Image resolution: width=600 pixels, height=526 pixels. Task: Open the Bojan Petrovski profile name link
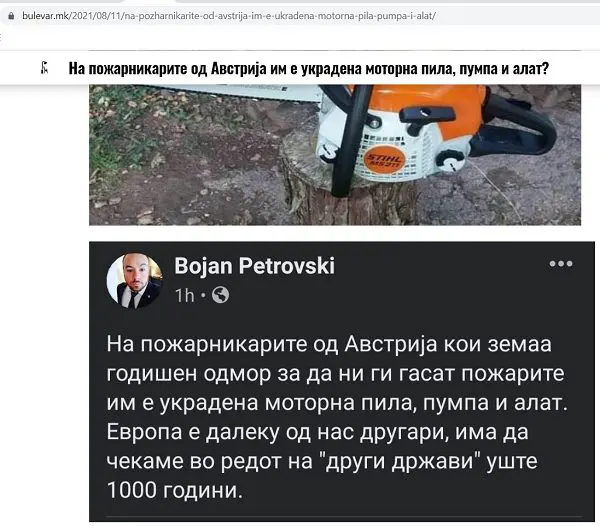coord(254,265)
